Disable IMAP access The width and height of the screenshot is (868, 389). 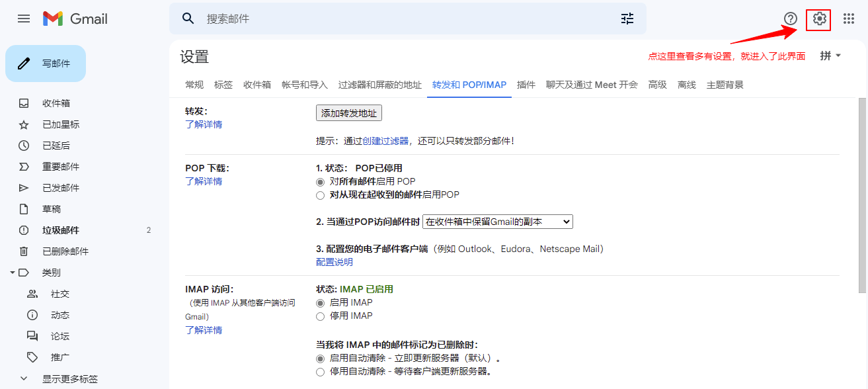pyautogui.click(x=320, y=316)
